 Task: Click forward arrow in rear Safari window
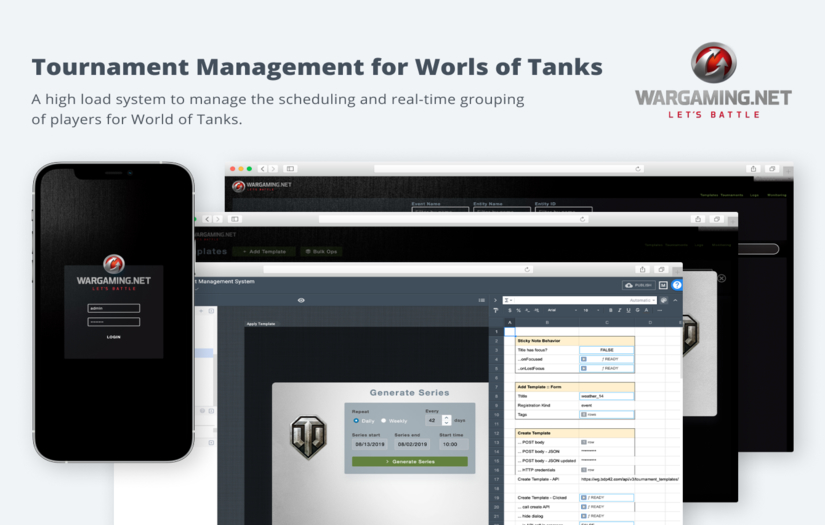pyautogui.click(x=273, y=169)
